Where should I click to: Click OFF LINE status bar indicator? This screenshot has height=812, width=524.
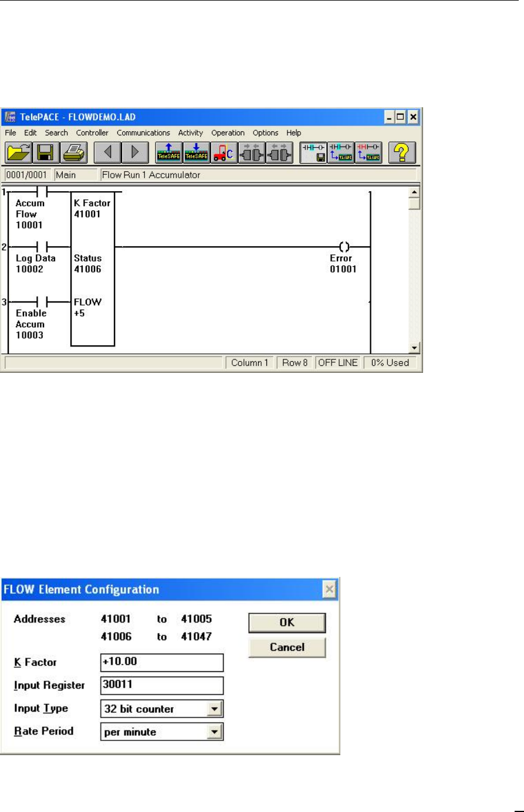(x=339, y=363)
